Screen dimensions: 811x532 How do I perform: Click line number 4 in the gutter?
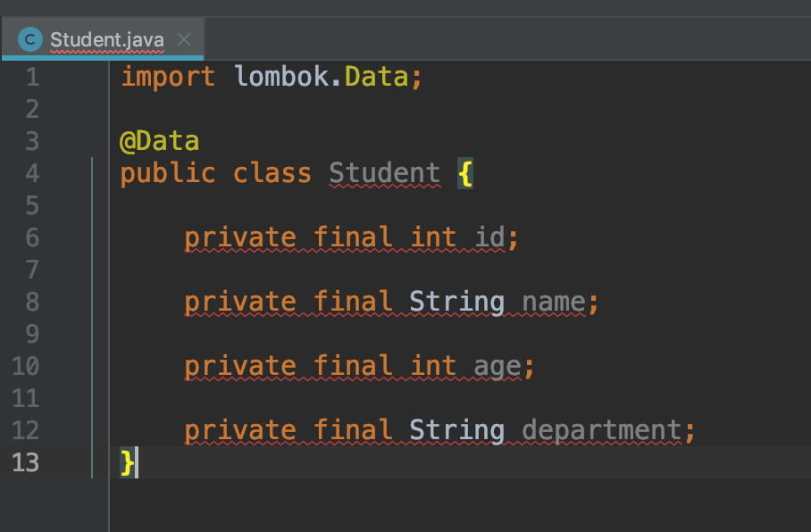click(32, 173)
